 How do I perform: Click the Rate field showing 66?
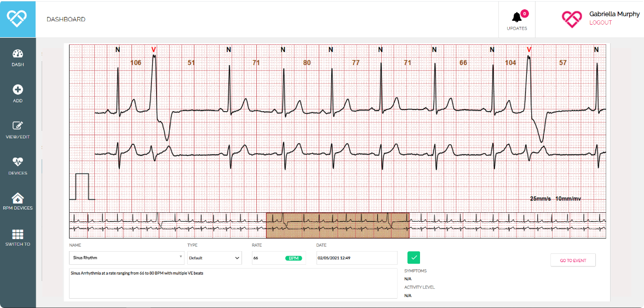tap(267, 258)
